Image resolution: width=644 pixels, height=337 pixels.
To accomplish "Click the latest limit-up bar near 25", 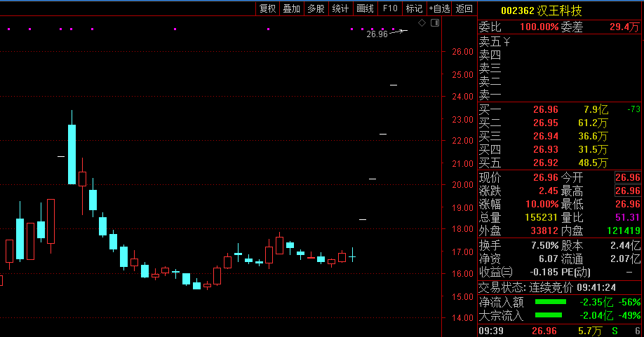I will click(x=394, y=85).
